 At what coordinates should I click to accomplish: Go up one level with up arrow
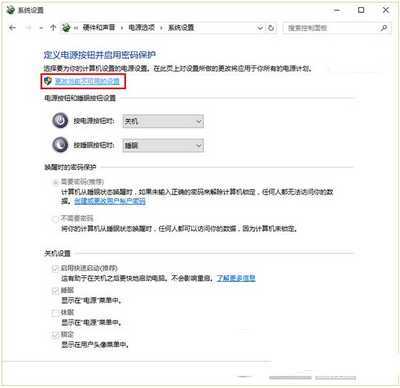(53, 28)
